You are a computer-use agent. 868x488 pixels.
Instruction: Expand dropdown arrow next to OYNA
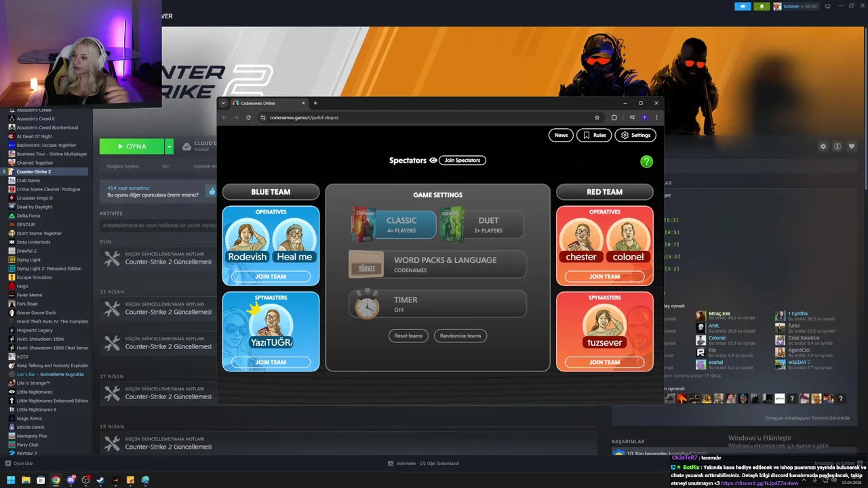(x=169, y=146)
